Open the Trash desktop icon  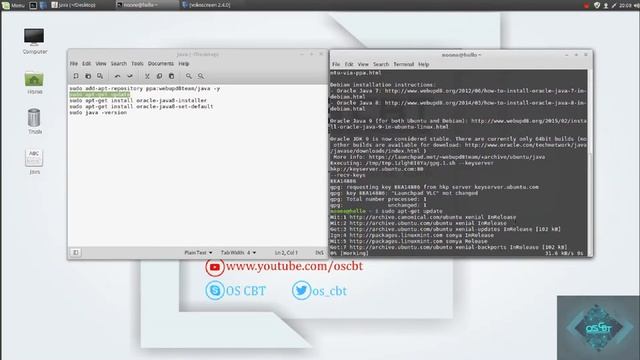tap(34, 121)
